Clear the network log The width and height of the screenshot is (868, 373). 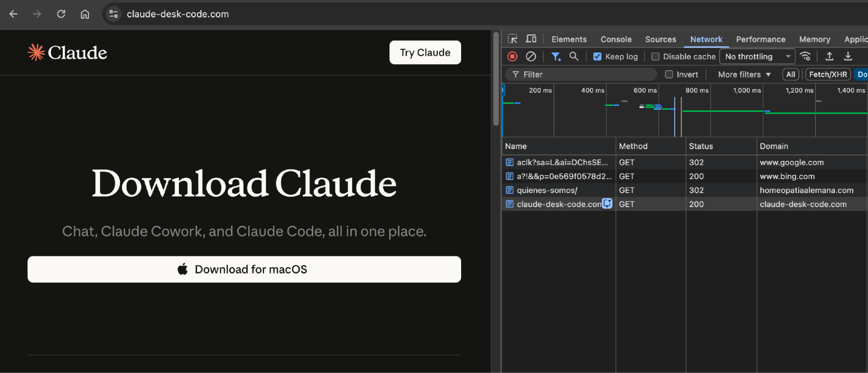coord(531,56)
